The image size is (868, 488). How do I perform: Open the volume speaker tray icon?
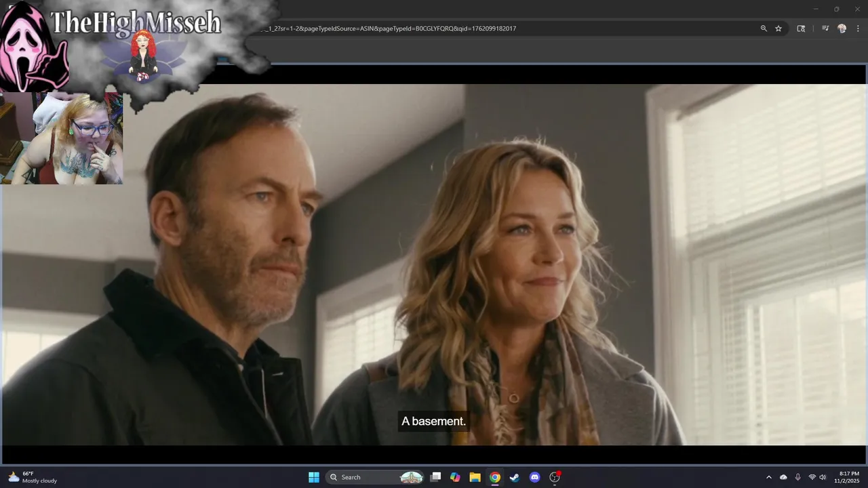tap(823, 477)
